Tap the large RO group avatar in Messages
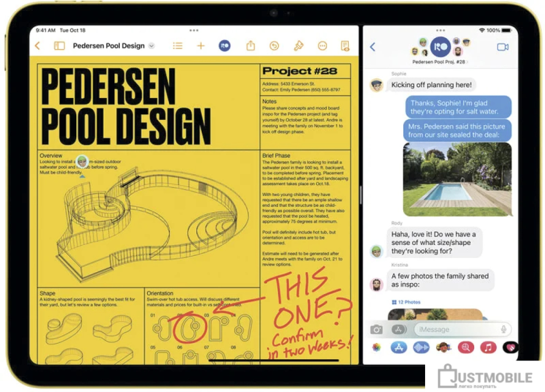The width and height of the screenshot is (545, 392). (440, 47)
